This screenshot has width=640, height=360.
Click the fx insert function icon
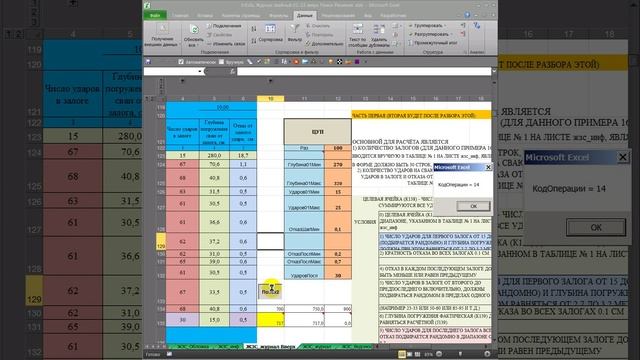[x=232, y=71]
